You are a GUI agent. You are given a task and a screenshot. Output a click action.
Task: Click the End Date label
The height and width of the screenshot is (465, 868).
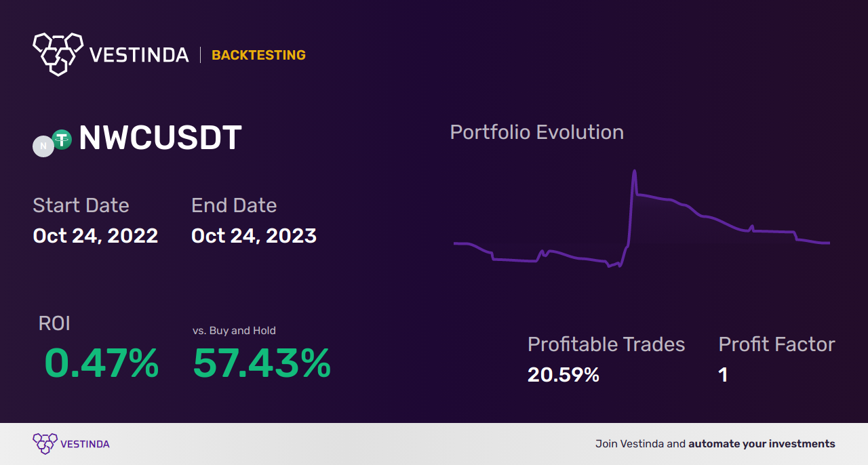(x=234, y=205)
